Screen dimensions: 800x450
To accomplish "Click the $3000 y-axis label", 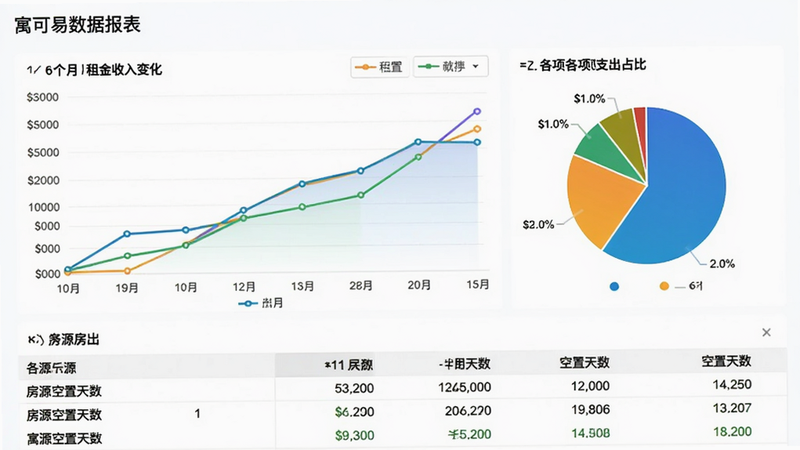I will [42, 97].
